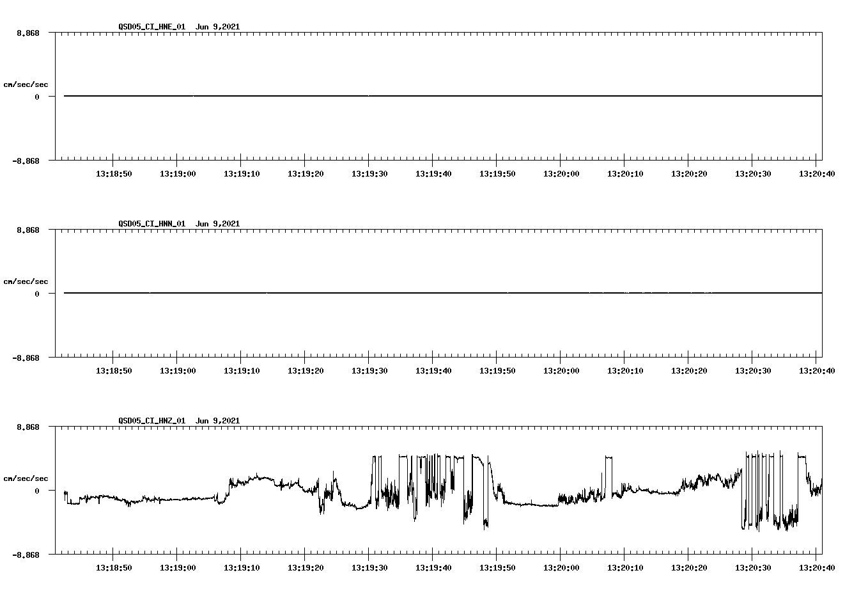Click 13:20:10 time label under HNN plot
Screen dimensions: 868x591
(x=625, y=370)
